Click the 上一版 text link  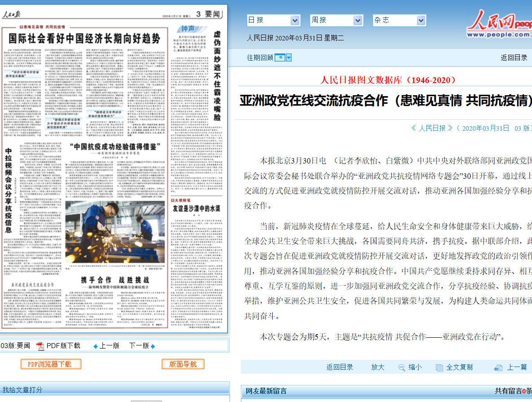click(x=110, y=346)
